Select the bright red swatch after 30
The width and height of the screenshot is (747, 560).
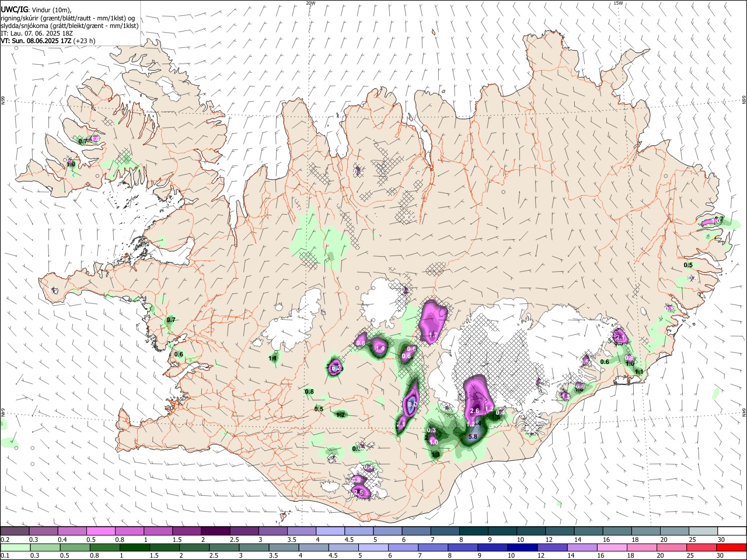732,547
